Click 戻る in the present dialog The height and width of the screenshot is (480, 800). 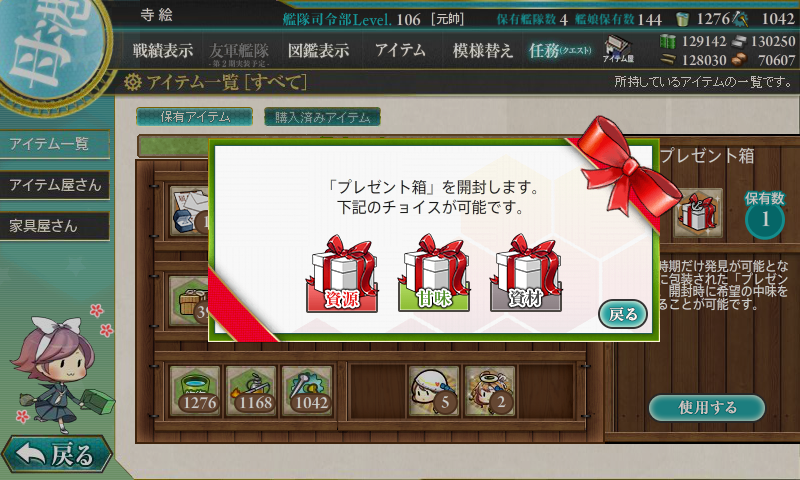[x=623, y=314]
